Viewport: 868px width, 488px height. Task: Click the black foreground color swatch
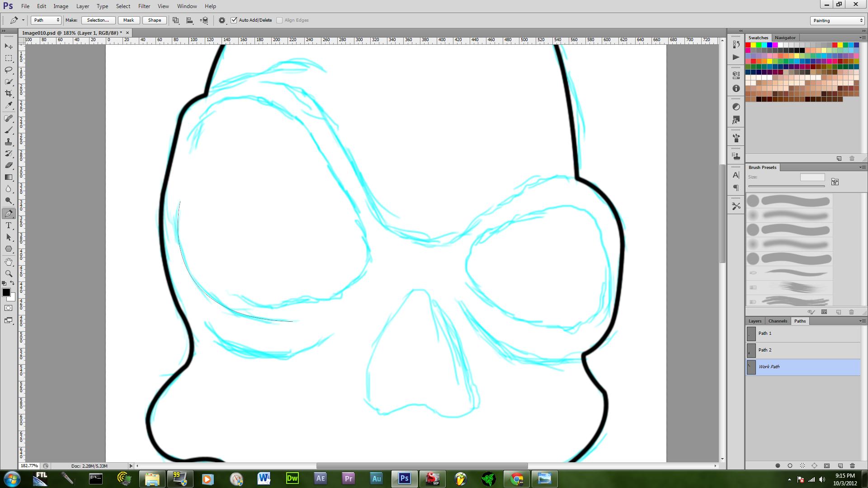click(x=6, y=293)
